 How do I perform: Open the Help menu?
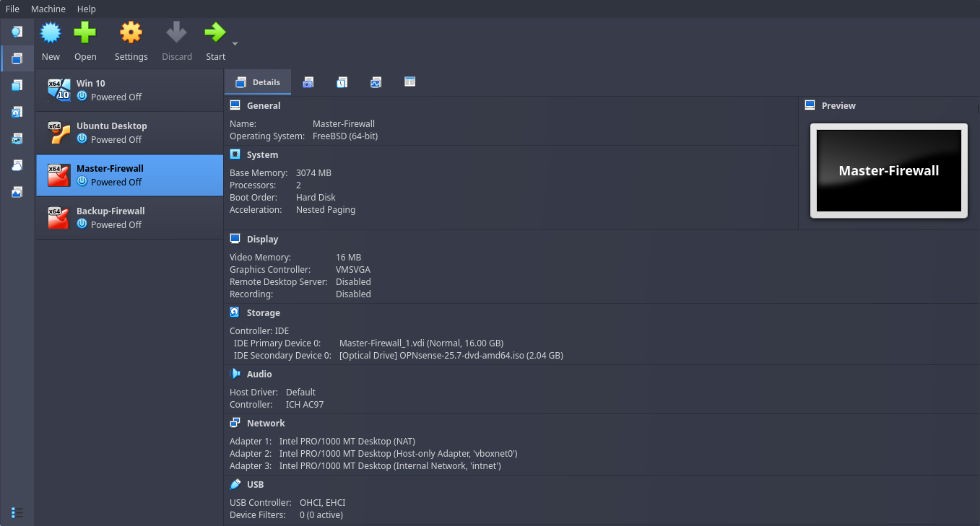click(87, 9)
